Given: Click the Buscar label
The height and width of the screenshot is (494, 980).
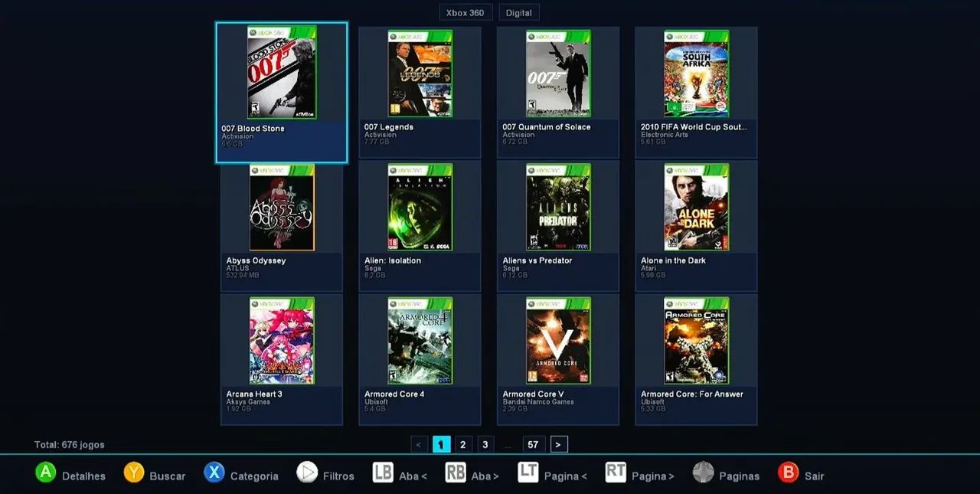Looking at the screenshot, I should tap(168, 476).
